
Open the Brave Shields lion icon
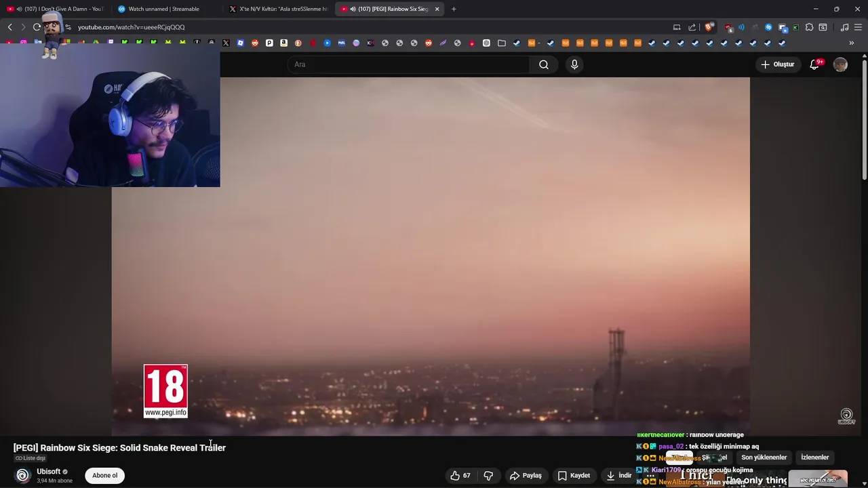pos(709,27)
